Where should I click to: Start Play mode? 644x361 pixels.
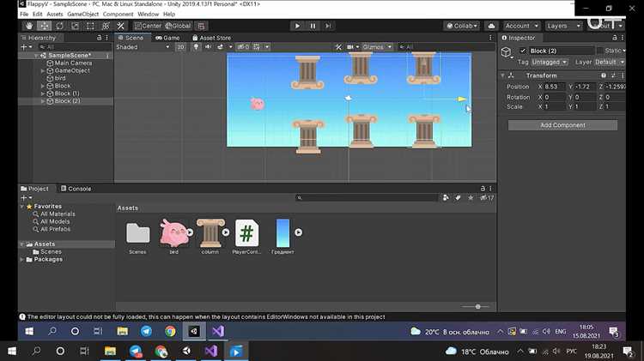coord(297,26)
